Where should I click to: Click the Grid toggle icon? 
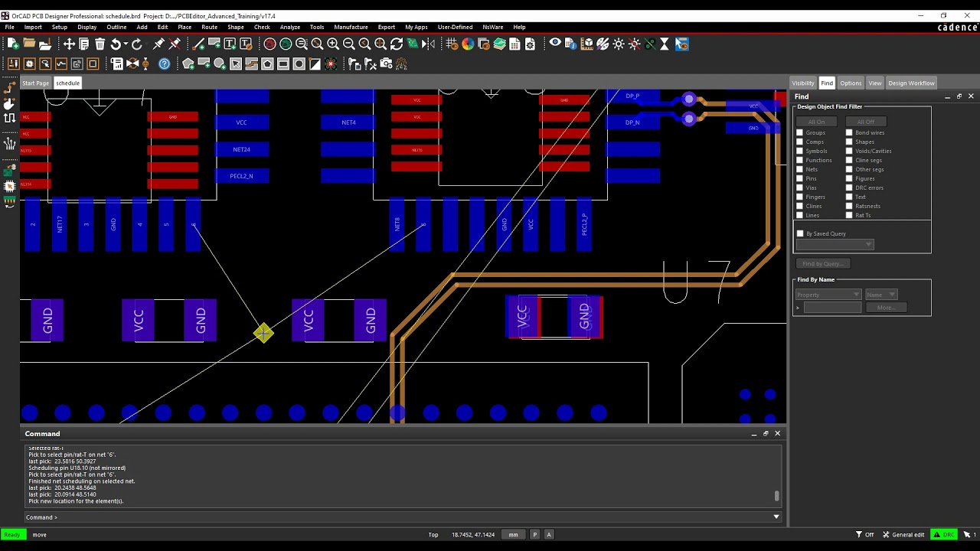tap(452, 44)
